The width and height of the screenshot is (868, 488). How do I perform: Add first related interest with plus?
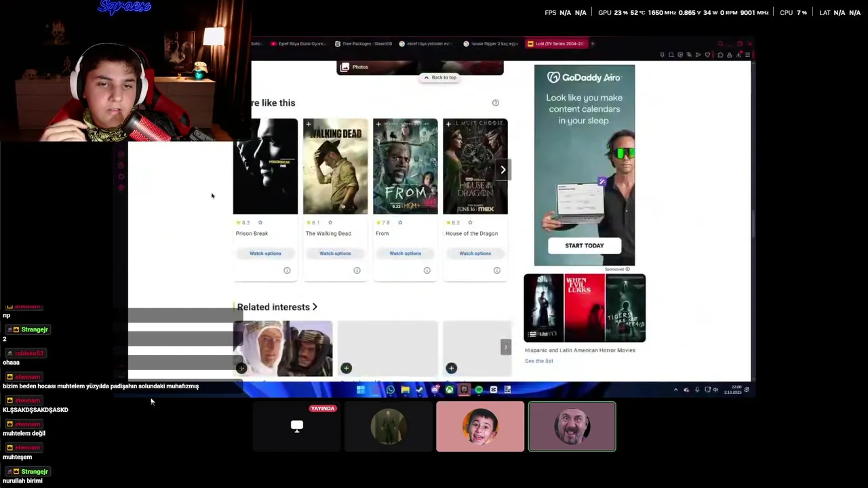point(241,368)
